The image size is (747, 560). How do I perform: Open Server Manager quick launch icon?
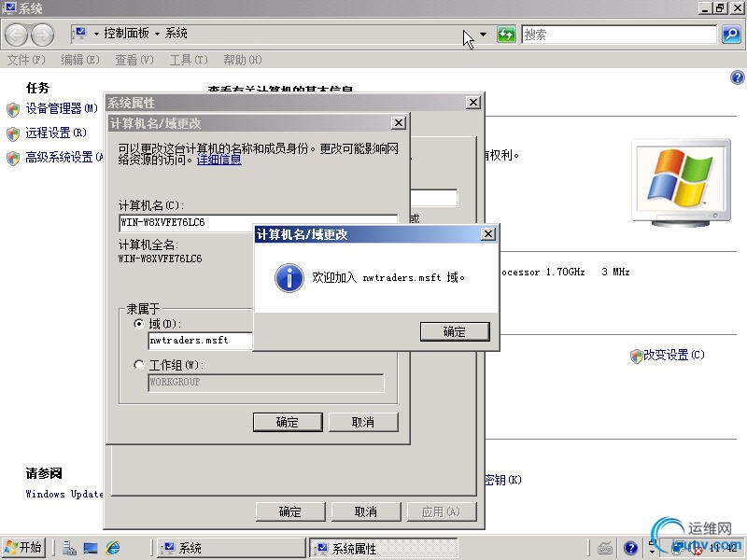click(x=69, y=548)
